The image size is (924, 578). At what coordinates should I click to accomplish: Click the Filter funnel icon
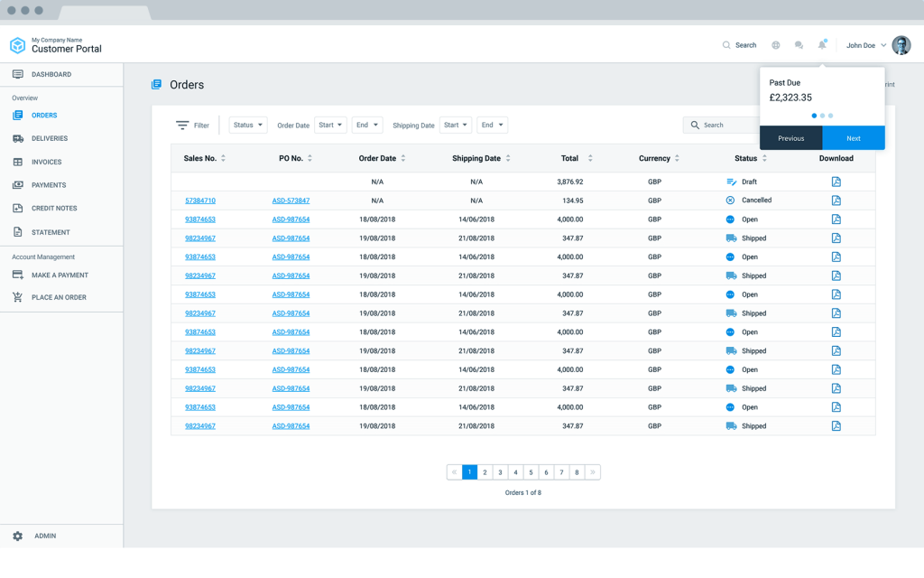pos(182,126)
